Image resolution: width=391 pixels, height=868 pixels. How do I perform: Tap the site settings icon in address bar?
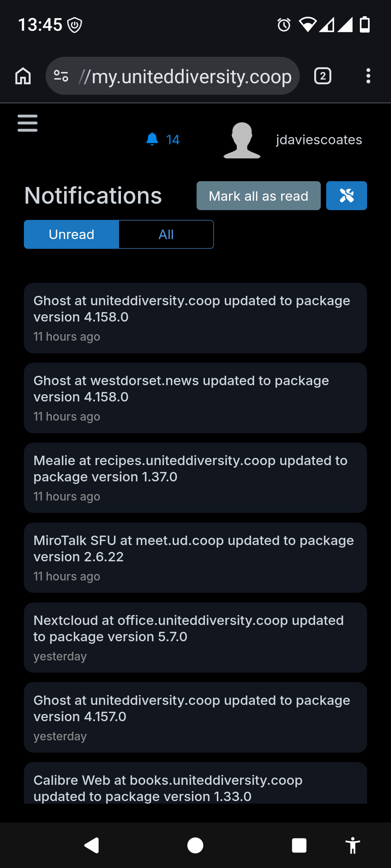(x=61, y=76)
